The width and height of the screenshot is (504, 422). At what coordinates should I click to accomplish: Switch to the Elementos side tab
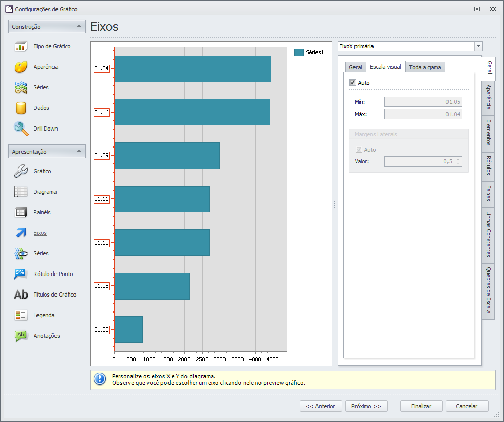point(488,133)
